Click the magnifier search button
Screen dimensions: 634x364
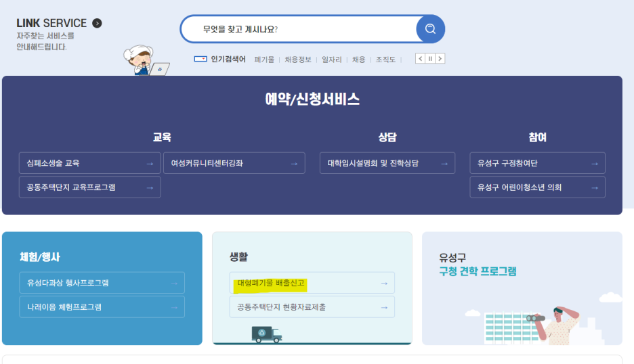pyautogui.click(x=430, y=28)
